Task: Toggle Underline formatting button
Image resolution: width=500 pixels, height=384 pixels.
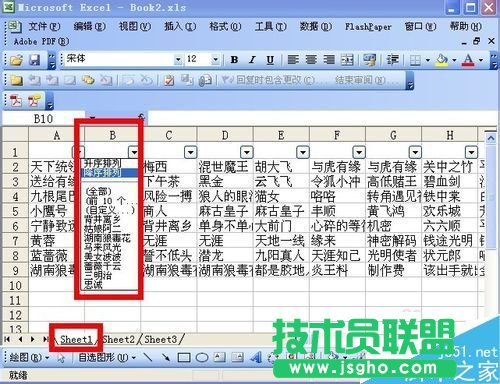Action: [270, 60]
